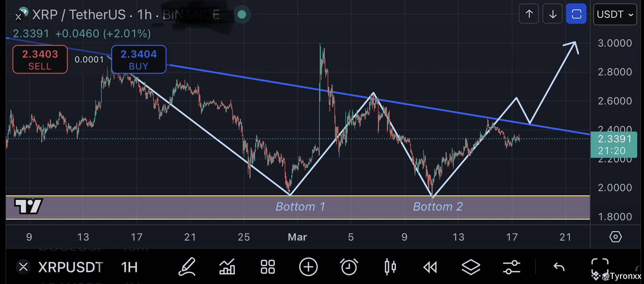Tap the X icon beside XRPUSDT

click(23, 267)
